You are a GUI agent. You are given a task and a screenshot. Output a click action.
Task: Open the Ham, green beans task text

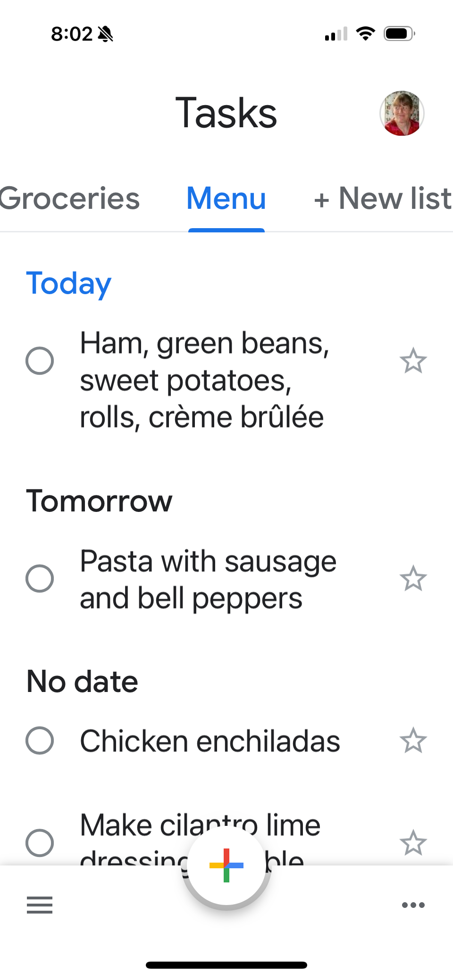pyautogui.click(x=205, y=380)
